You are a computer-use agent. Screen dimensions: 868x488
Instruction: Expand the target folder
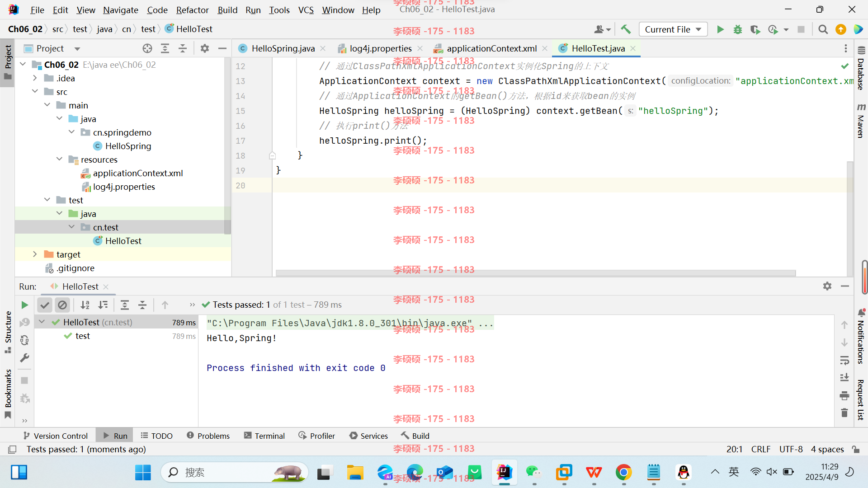[35, 254]
